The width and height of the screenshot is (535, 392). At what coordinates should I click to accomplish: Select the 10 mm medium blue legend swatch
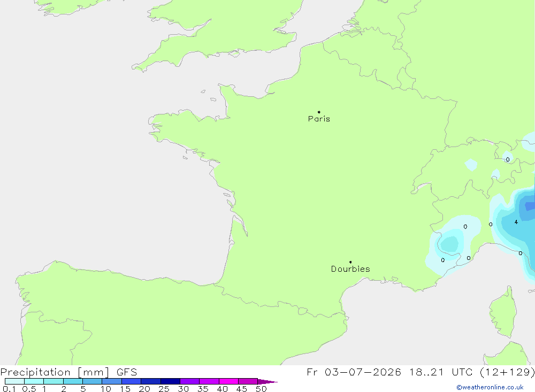(x=112, y=381)
